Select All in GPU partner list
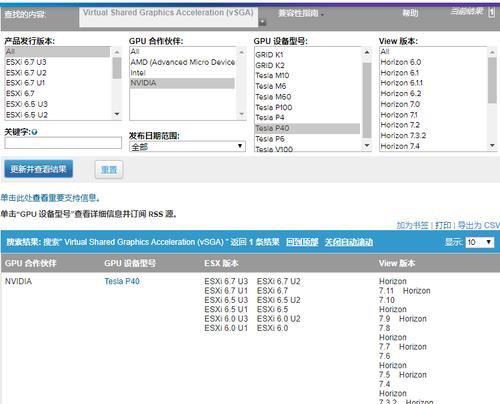 pos(182,52)
